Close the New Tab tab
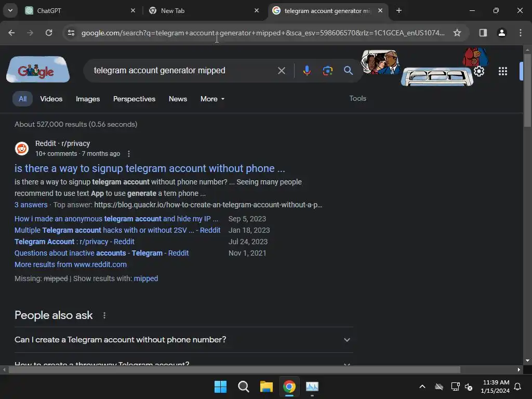 coord(257,11)
